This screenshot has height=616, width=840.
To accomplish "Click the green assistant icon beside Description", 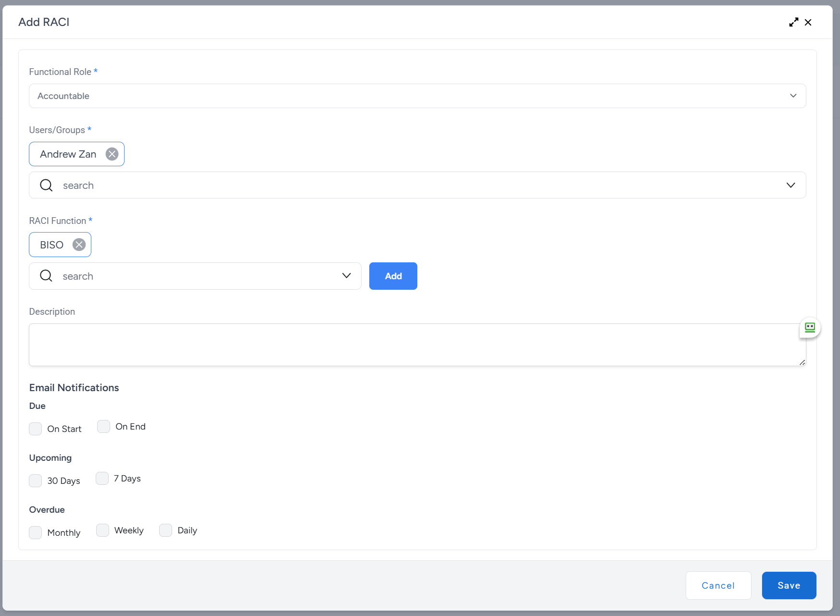I will 810,328.
